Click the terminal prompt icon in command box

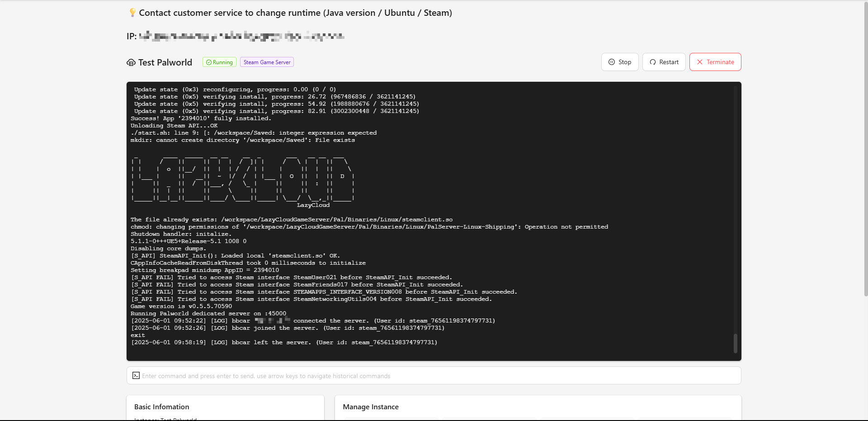coord(136,375)
